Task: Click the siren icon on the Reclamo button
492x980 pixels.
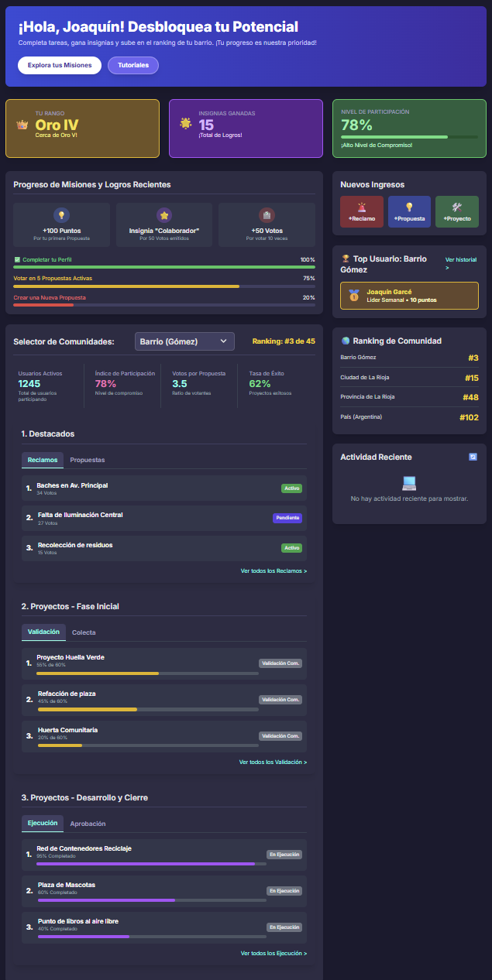Action: 362,207
